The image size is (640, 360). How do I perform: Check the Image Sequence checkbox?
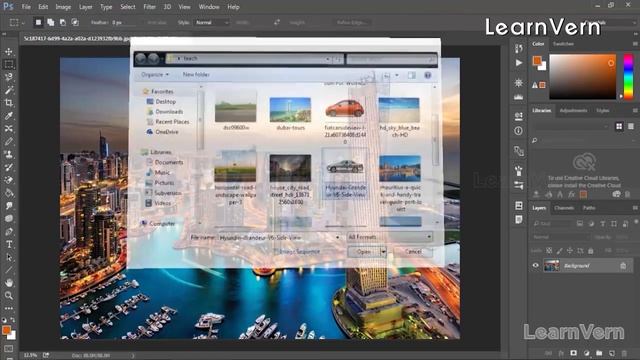(276, 251)
